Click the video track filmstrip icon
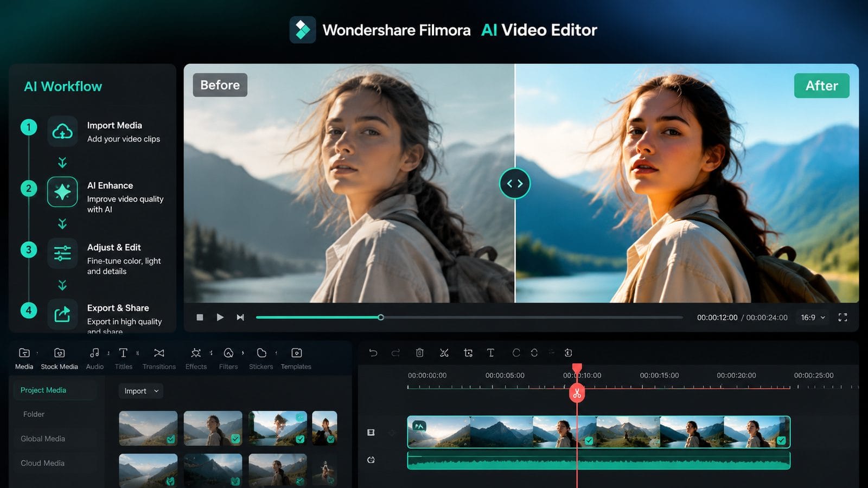The image size is (868, 488). (x=371, y=432)
